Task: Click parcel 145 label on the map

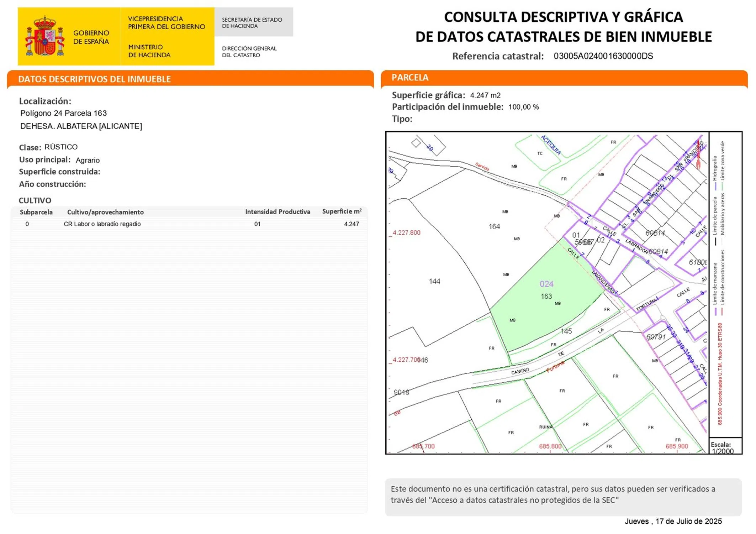Action: (x=566, y=331)
